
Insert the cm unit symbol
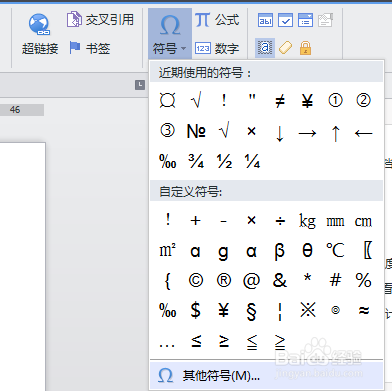(x=363, y=221)
